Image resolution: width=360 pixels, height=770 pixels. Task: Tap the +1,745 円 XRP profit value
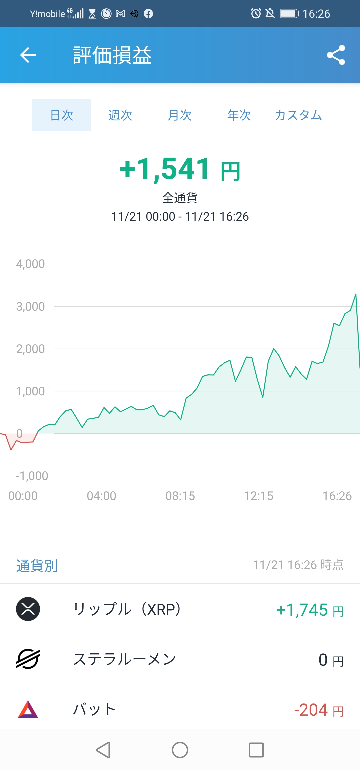pos(310,610)
